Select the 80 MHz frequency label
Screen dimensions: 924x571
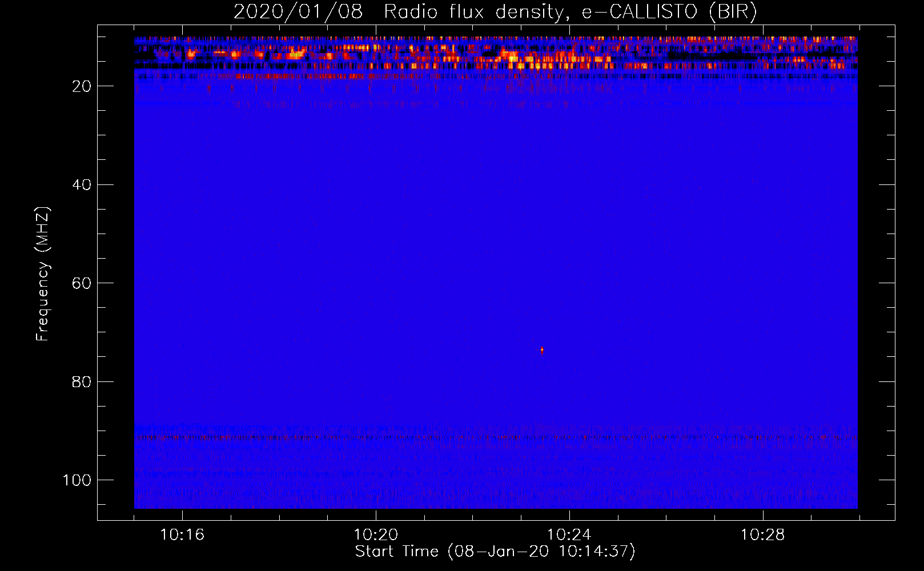pyautogui.click(x=82, y=382)
